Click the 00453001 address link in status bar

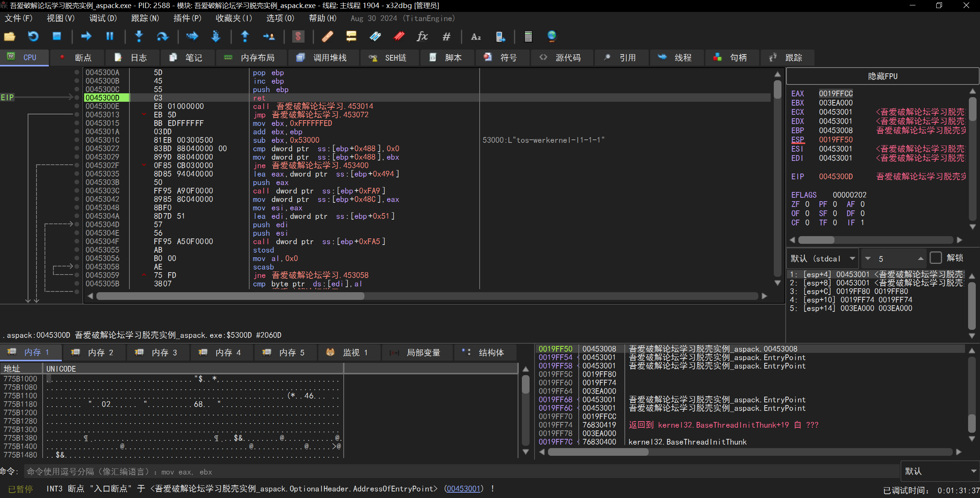464,488
